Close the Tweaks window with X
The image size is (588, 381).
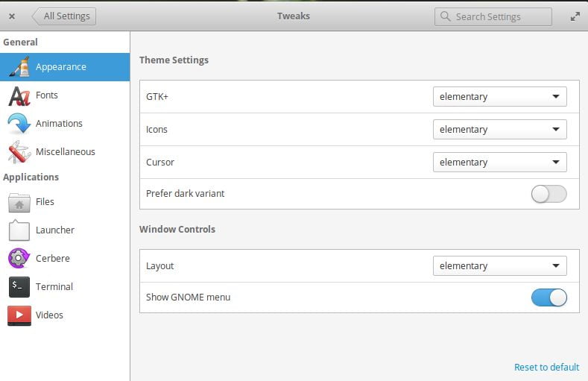[12, 16]
